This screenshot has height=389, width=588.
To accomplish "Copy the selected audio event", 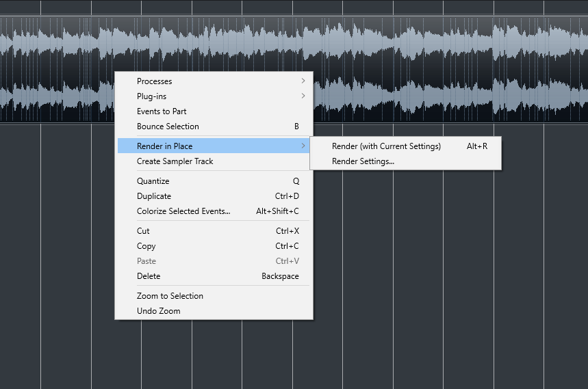I will (x=146, y=246).
